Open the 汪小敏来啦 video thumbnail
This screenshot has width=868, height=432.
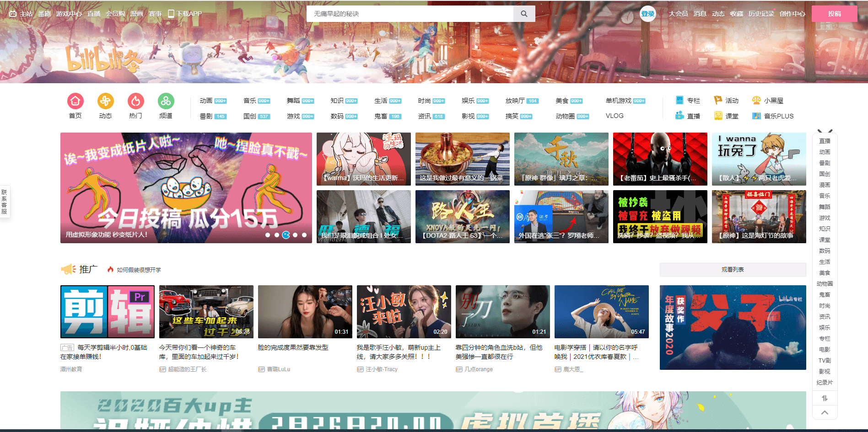pos(404,312)
